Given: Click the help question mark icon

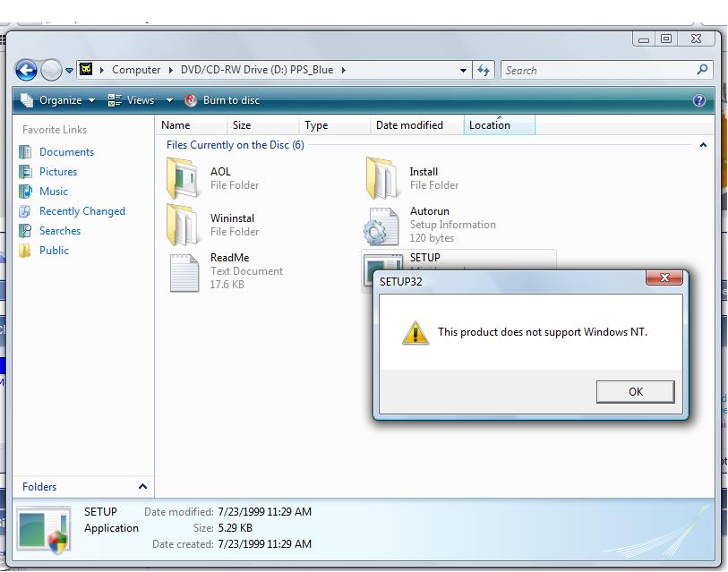Looking at the screenshot, I should pos(699,100).
